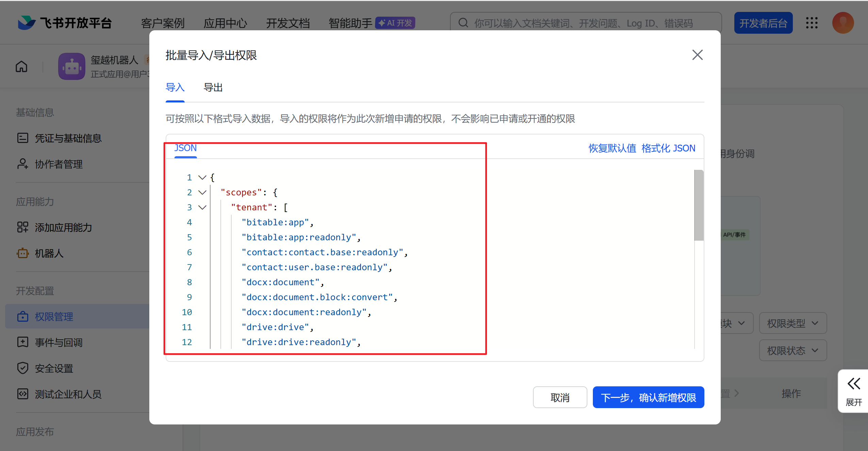This screenshot has height=451, width=868.
Task: Click the "docx:document" line
Action: pos(282,282)
